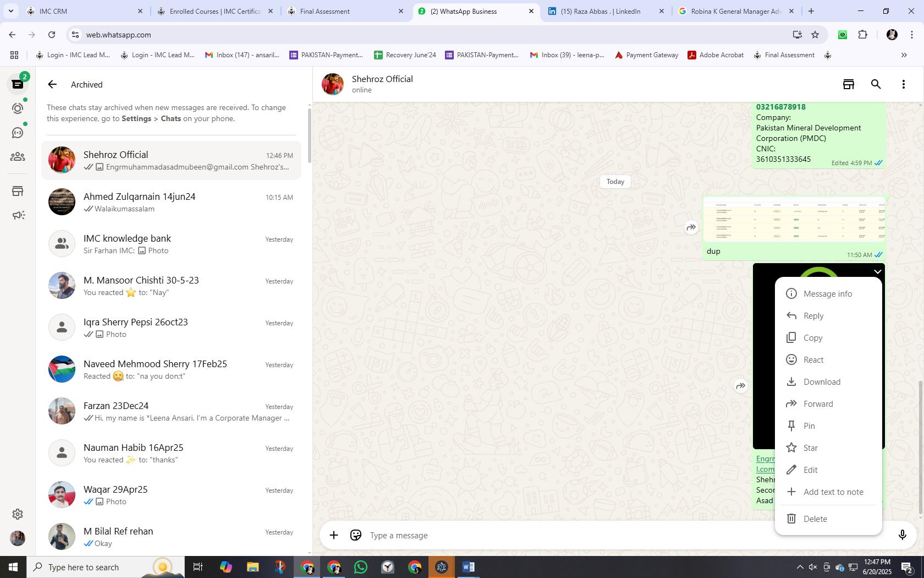Click the Windows Start button

click(x=13, y=567)
